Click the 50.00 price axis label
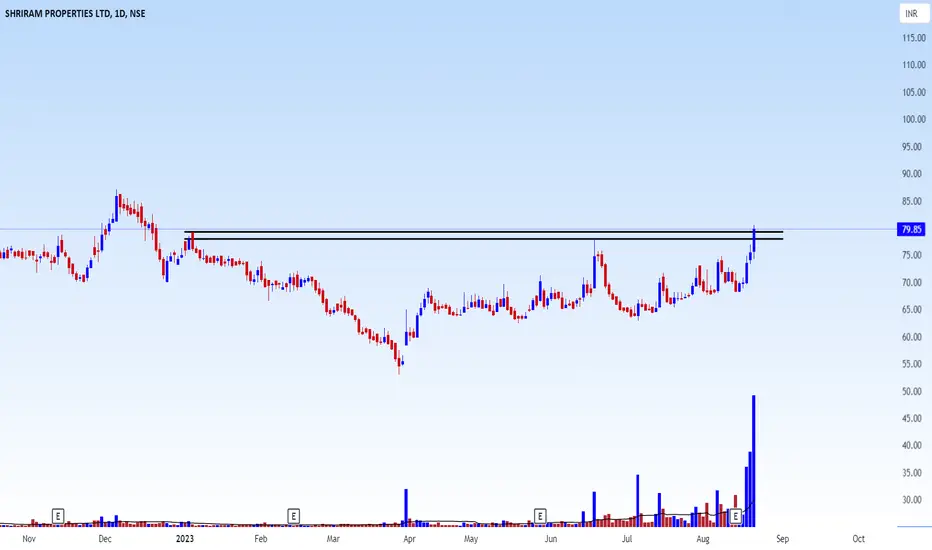This screenshot has height=550, width=932. (914, 391)
